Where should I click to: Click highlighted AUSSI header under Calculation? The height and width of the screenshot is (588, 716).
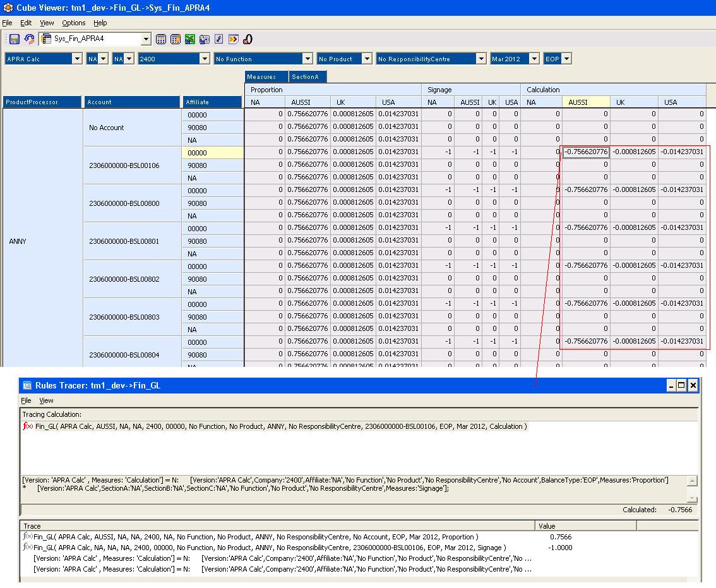586,102
